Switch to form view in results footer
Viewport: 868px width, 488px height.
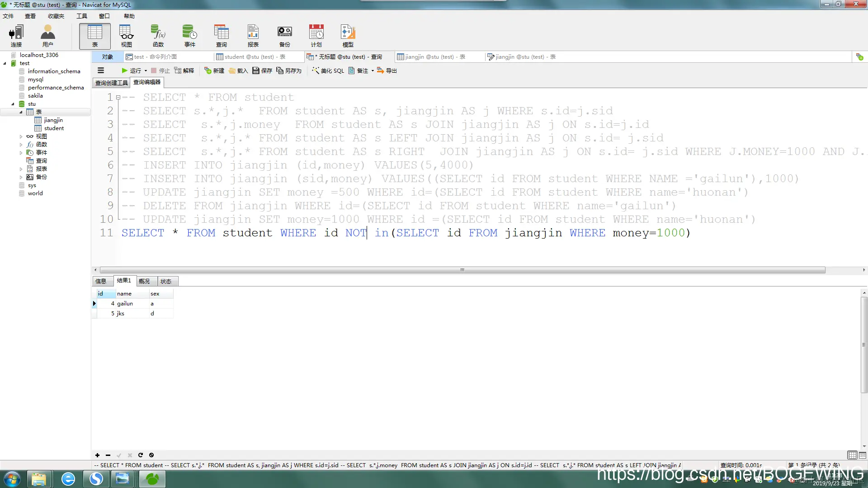click(863, 455)
